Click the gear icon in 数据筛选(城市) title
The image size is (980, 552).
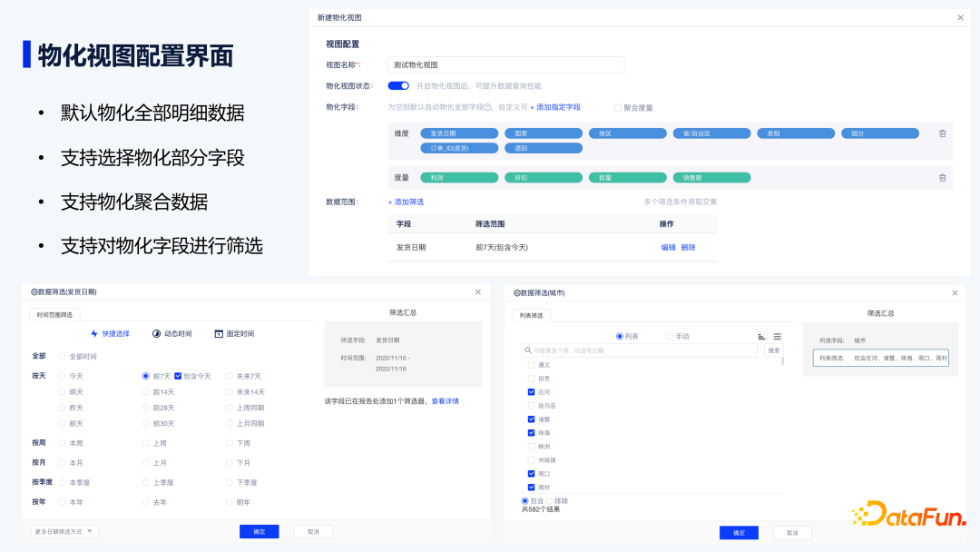pyautogui.click(x=517, y=292)
